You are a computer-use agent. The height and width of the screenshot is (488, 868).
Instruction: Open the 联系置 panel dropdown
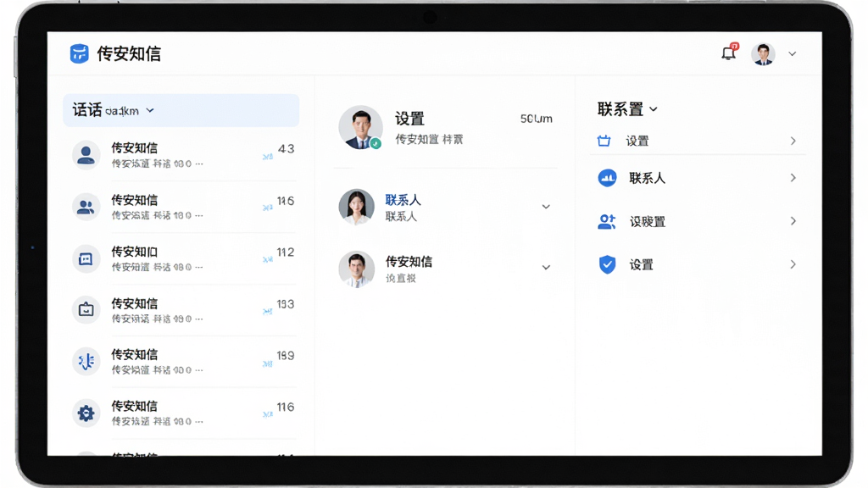(627, 109)
